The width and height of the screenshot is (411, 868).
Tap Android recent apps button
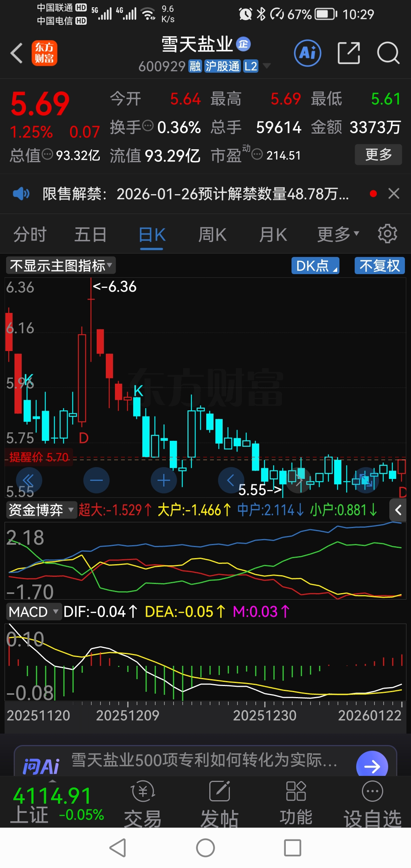(x=293, y=848)
